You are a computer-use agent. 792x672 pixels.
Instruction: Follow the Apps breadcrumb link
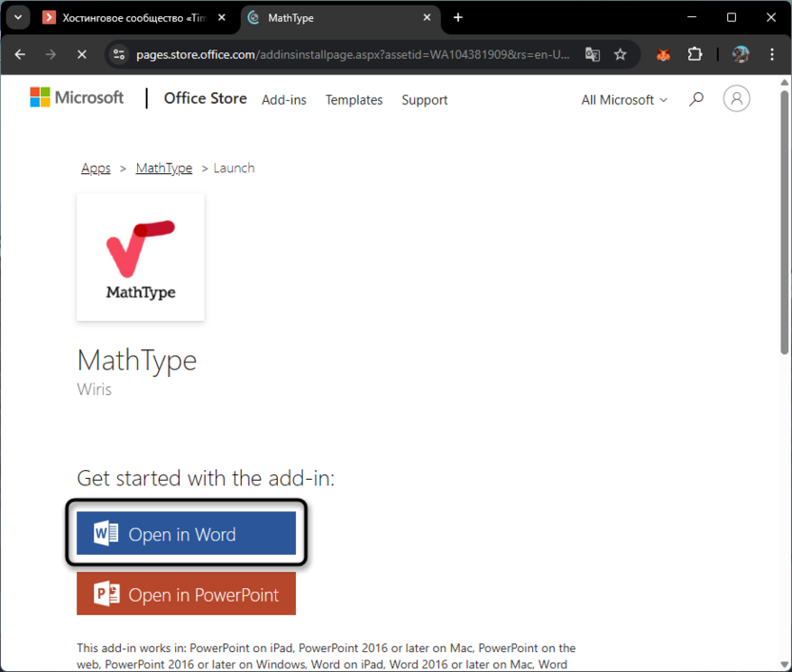coord(96,168)
